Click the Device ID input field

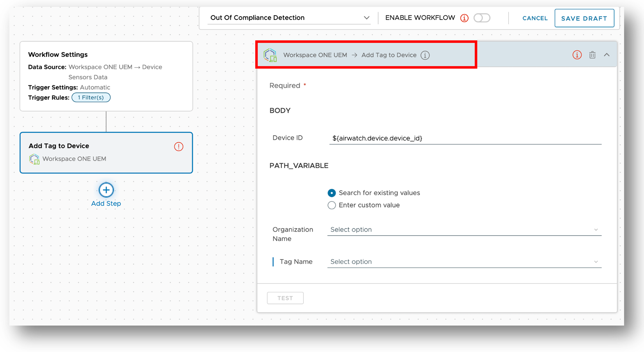(465, 138)
